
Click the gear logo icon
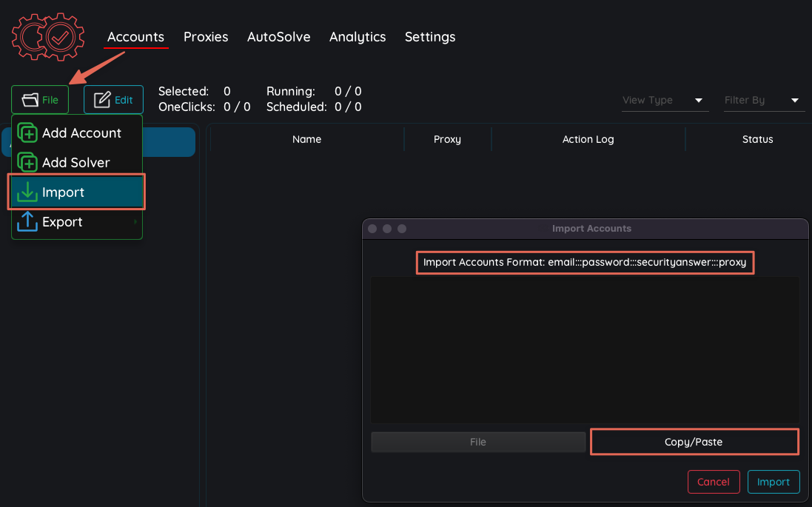coord(48,36)
